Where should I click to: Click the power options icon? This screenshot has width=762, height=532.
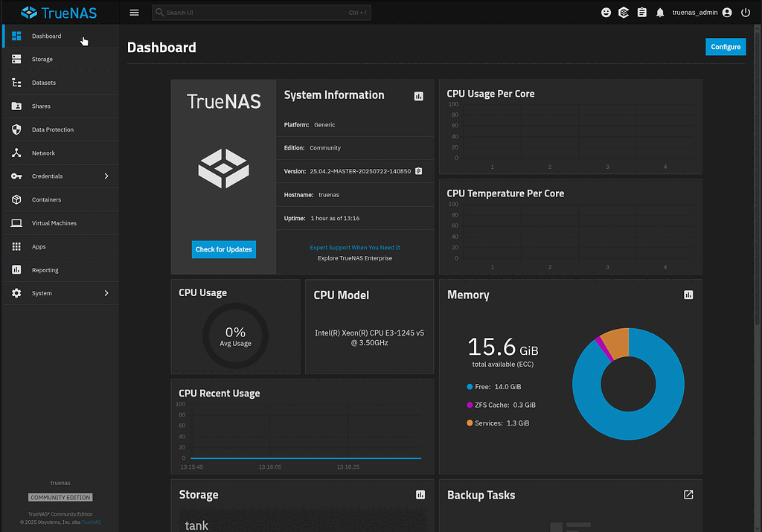(x=746, y=12)
